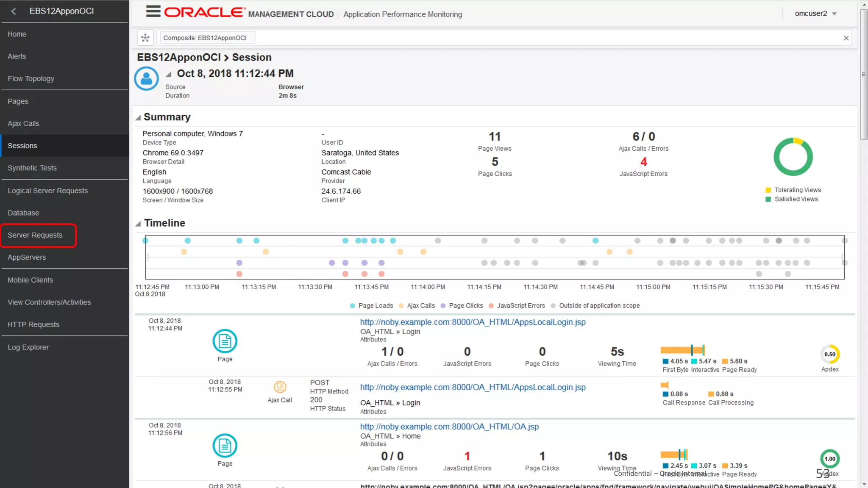Click the vertical scrollbar thumb

[864, 75]
